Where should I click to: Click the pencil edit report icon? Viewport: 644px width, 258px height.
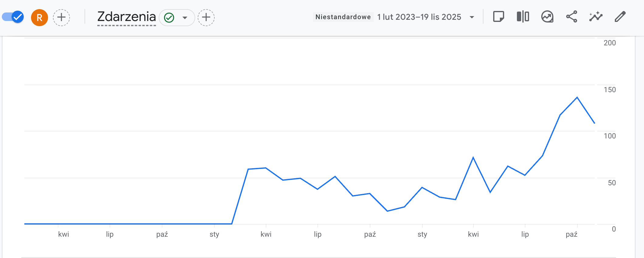coord(620,17)
